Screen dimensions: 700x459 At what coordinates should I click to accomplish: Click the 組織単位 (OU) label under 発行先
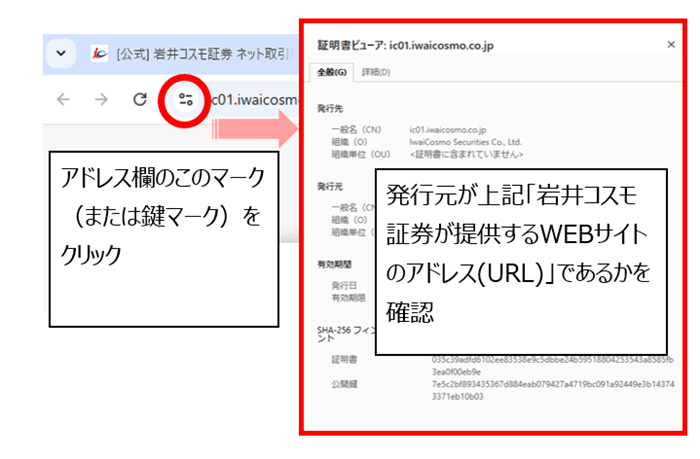pyautogui.click(x=361, y=154)
